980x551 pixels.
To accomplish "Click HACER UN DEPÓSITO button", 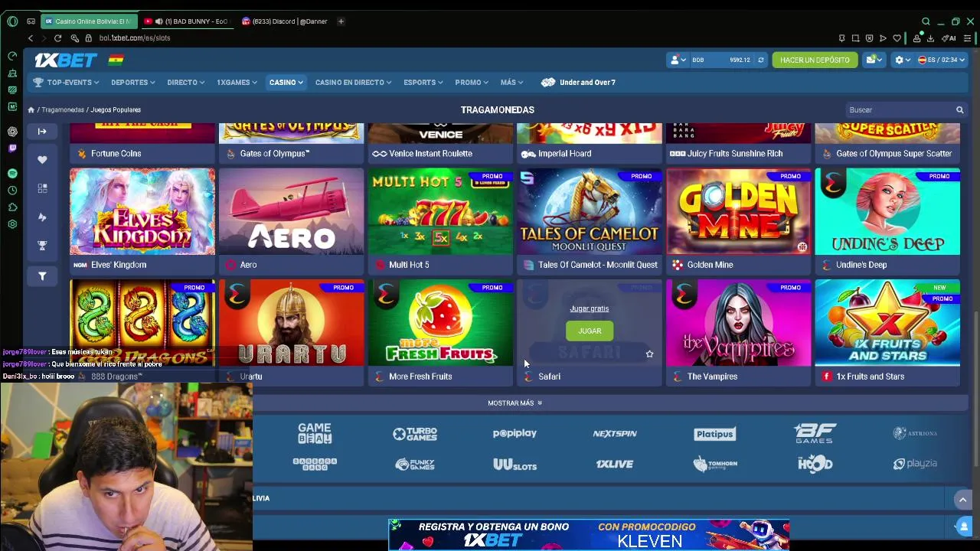I will [x=815, y=60].
